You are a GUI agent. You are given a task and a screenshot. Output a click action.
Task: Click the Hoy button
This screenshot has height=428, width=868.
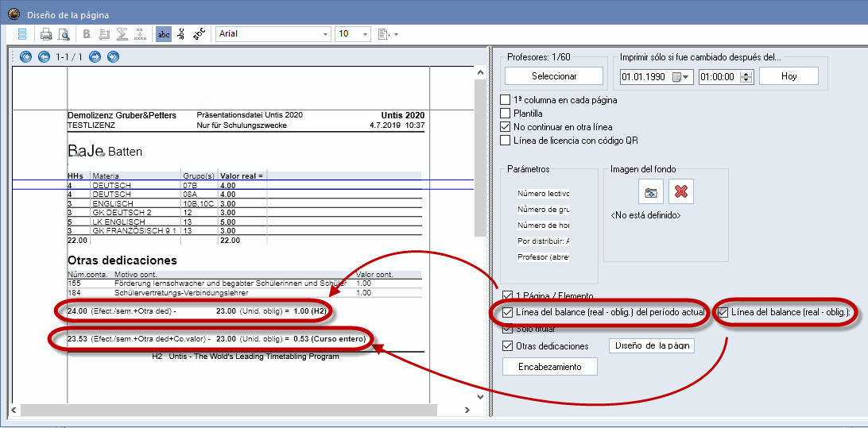tap(789, 76)
